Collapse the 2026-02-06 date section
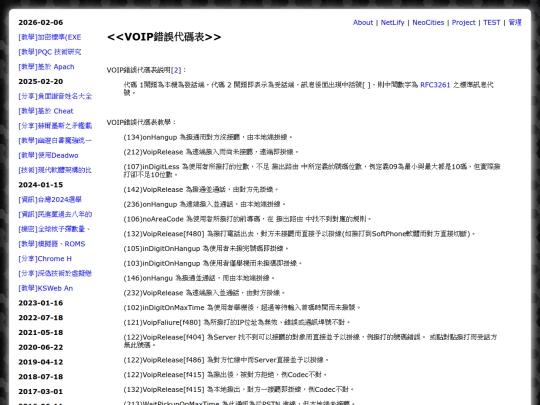Viewport: 540px width, 405px height. point(41,22)
